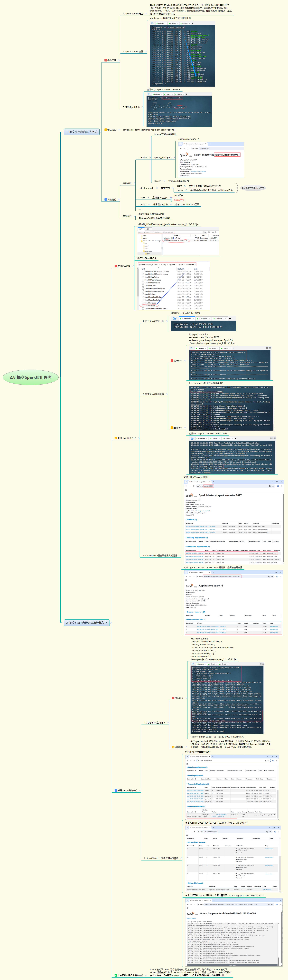Click the orange marker on 采用client提交方式

[116, 438]
